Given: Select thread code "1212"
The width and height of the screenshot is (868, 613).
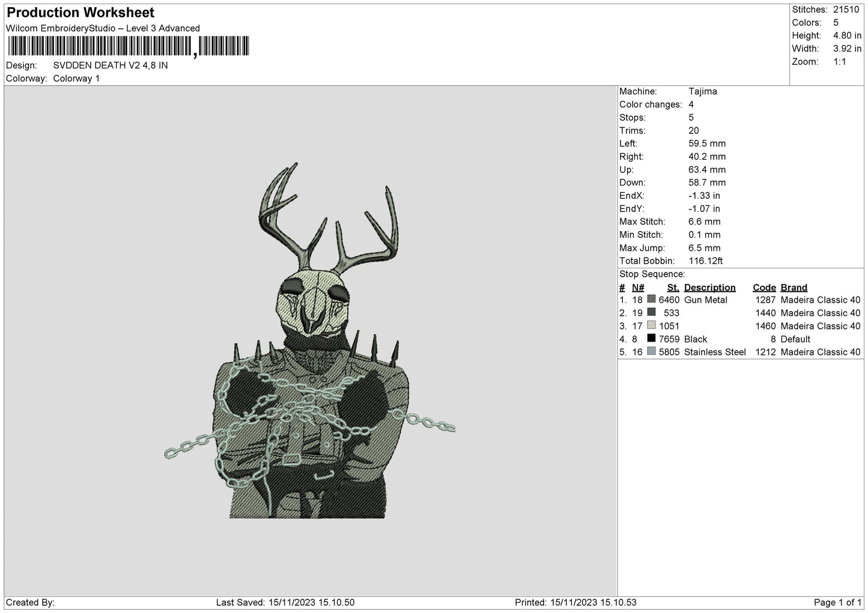Looking at the screenshot, I should click(x=765, y=352).
